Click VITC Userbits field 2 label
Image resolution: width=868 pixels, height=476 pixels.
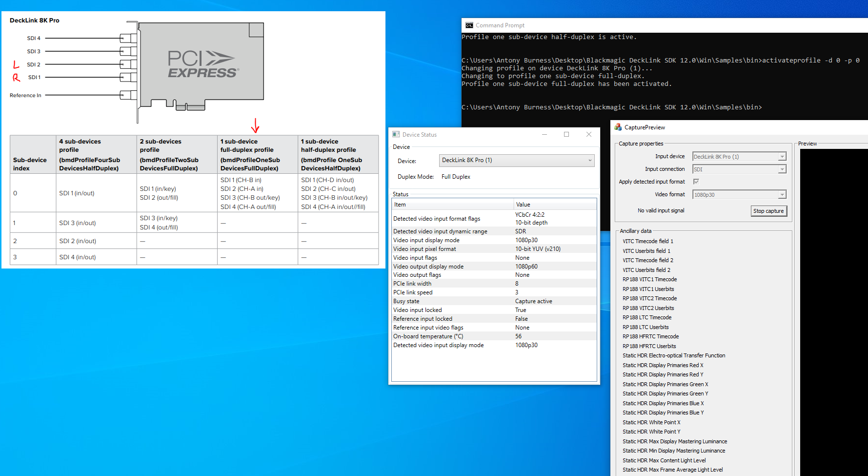click(646, 270)
